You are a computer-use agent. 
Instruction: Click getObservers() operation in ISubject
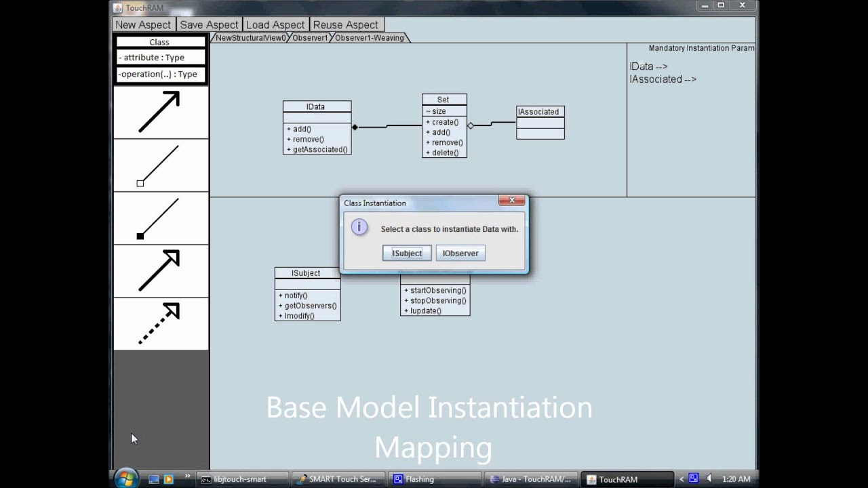(307, 306)
